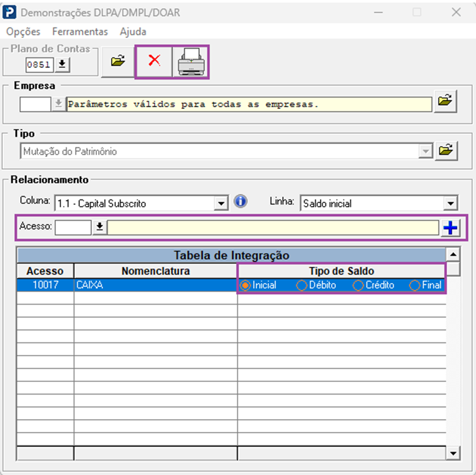Click the Acesso lookup arrow button
Viewport: 476px width, 475px height.
[100, 227]
